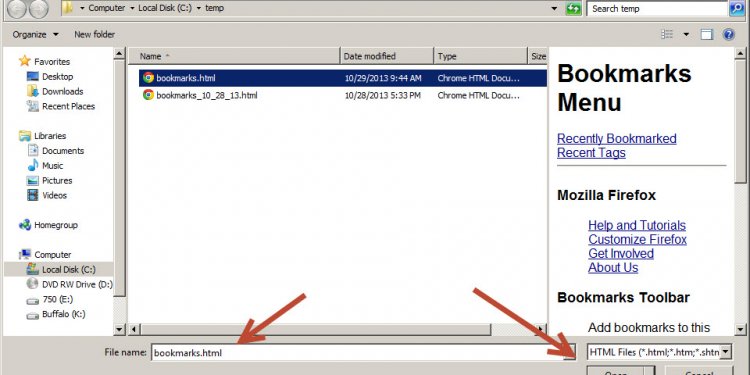Viewport: 750px width, 375px height.
Task: Click the About Us link
Action: [x=613, y=268]
